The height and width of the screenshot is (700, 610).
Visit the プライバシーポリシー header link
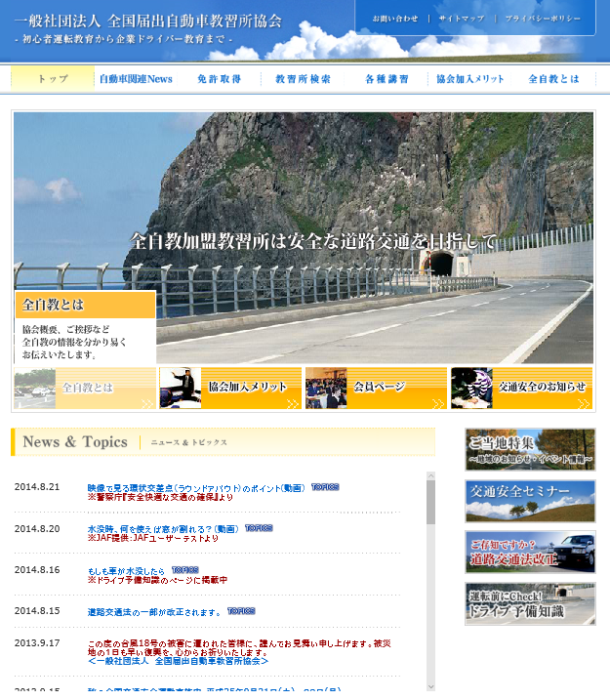tap(542, 19)
